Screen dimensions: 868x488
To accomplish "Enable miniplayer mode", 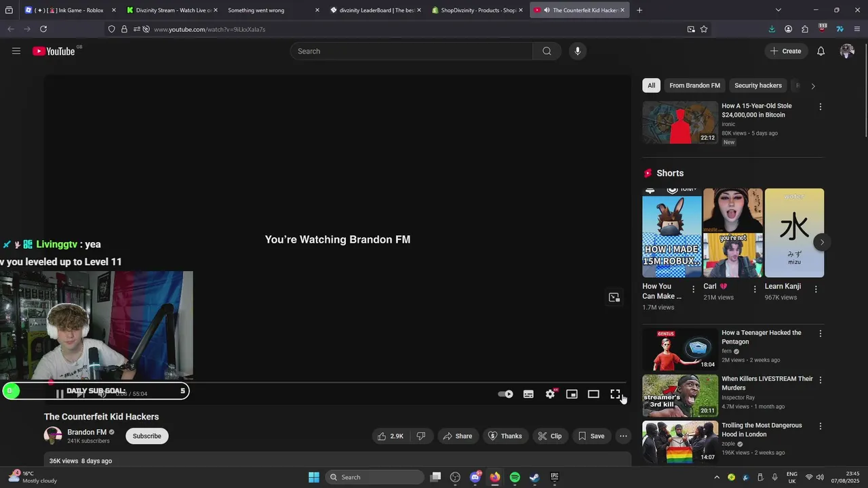I will pyautogui.click(x=572, y=394).
